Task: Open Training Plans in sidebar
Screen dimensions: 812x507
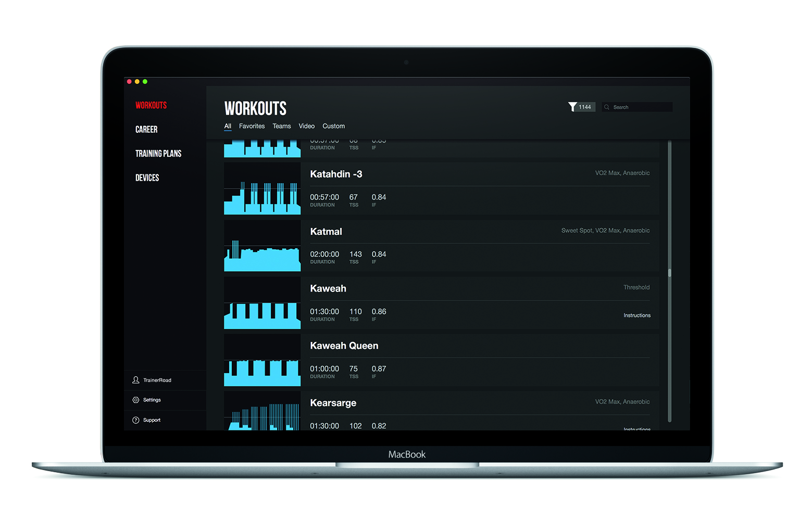Action: pos(158,154)
